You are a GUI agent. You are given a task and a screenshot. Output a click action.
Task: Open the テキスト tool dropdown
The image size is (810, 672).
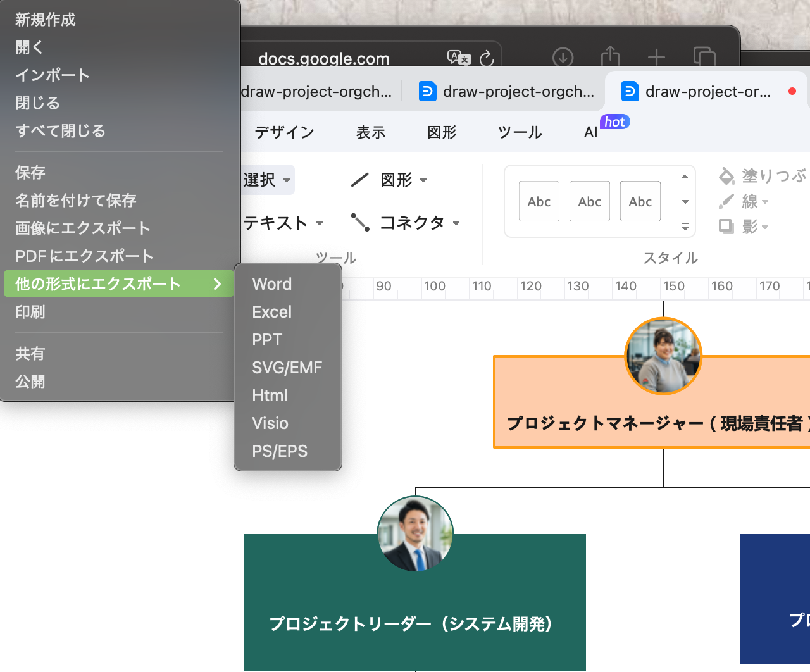pos(319,223)
